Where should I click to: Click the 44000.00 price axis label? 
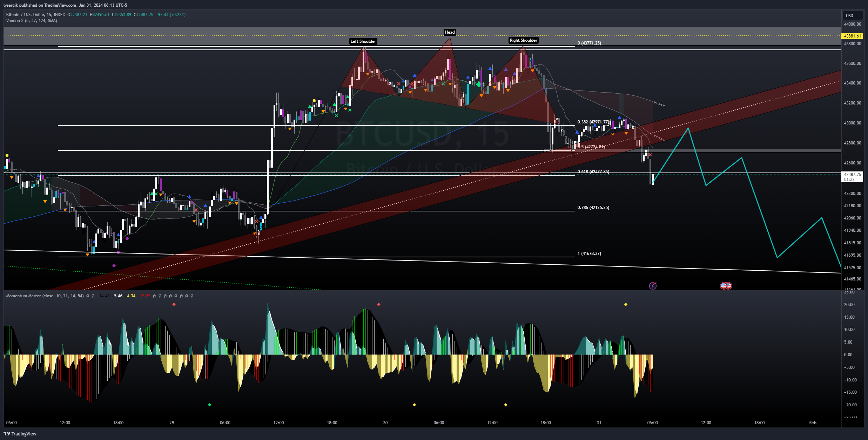(852, 24)
